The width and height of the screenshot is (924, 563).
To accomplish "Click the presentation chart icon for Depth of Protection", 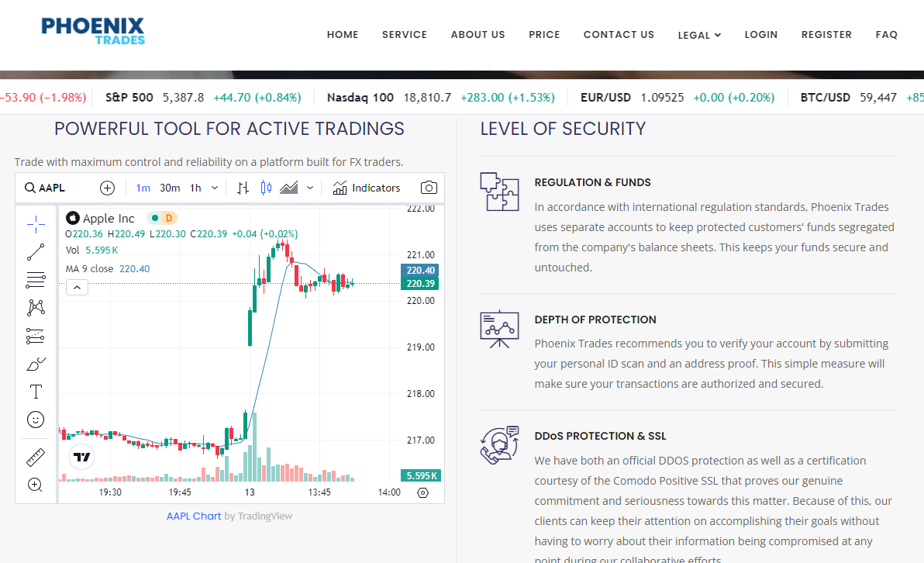I will click(499, 329).
